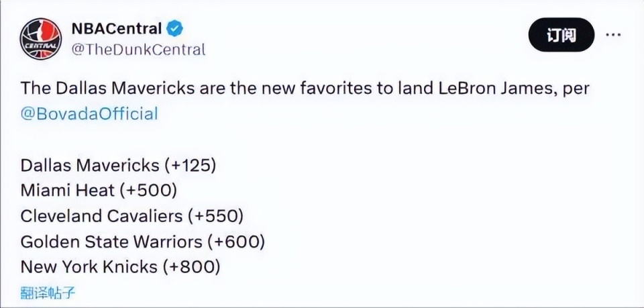Viewport: 644px width, 308px height.
Task: Click the Miami Heat (+500) line
Action: tap(99, 191)
